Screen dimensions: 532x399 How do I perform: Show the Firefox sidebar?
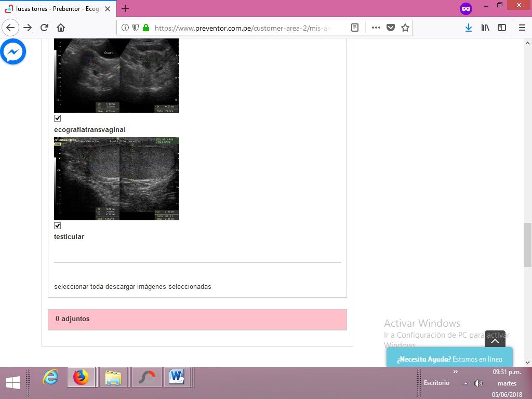pyautogui.click(x=502, y=28)
